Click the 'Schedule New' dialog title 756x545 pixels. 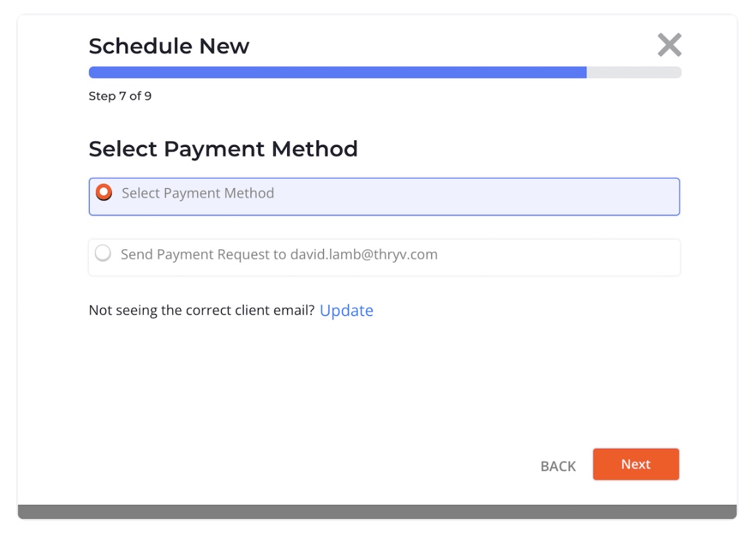pos(169,46)
